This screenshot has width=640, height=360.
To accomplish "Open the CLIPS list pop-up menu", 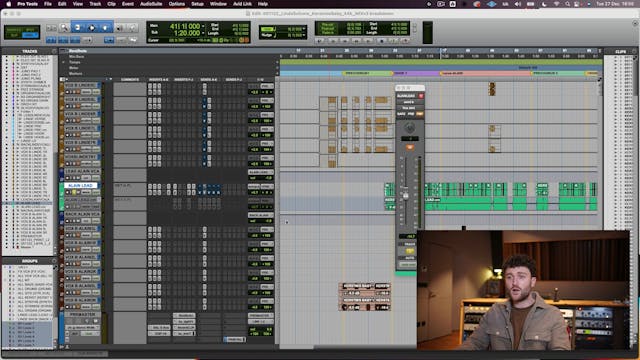I will [634, 51].
